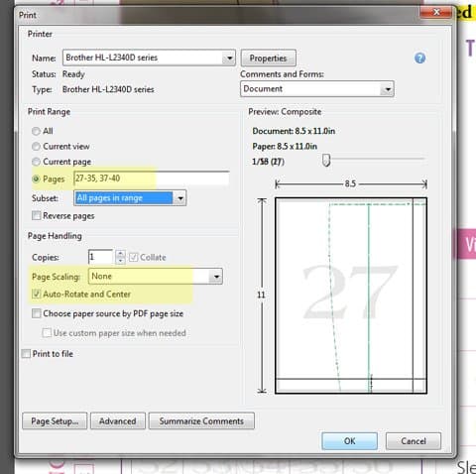The height and width of the screenshot is (474, 476).
Task: Select the All print range radio button
Action: [x=36, y=131]
